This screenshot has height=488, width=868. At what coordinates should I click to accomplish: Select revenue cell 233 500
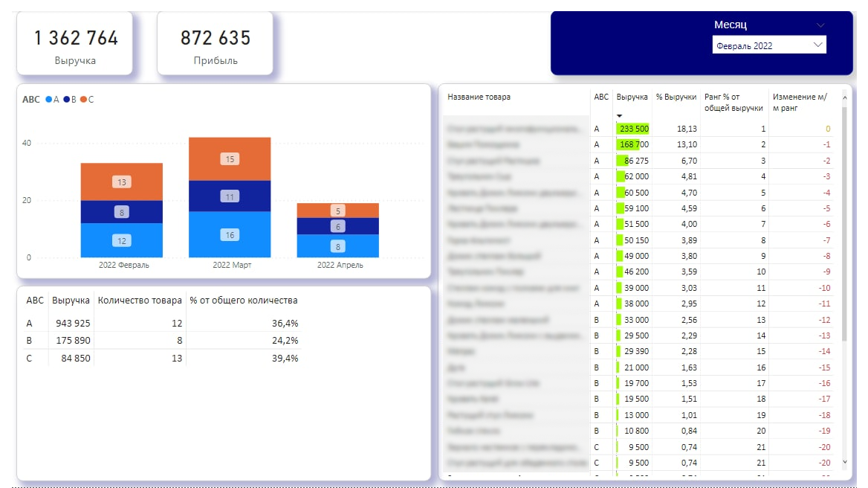(x=634, y=129)
